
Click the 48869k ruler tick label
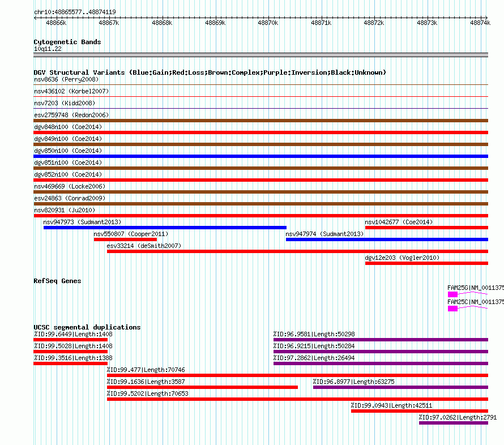(215, 23)
